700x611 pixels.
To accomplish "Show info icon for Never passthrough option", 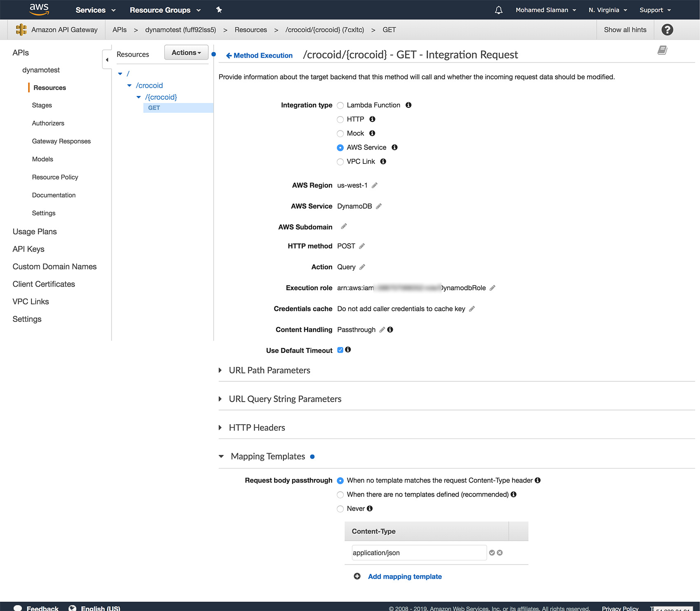I will (370, 508).
